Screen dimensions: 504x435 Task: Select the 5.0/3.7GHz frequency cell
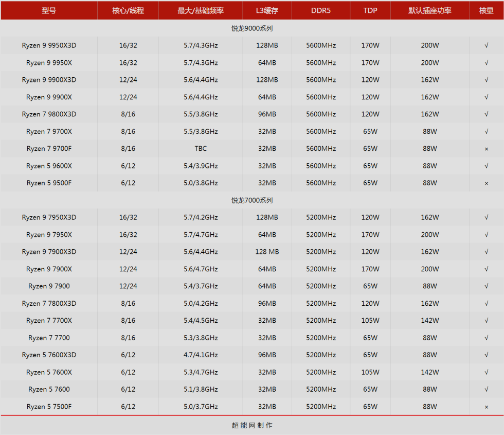pos(201,407)
